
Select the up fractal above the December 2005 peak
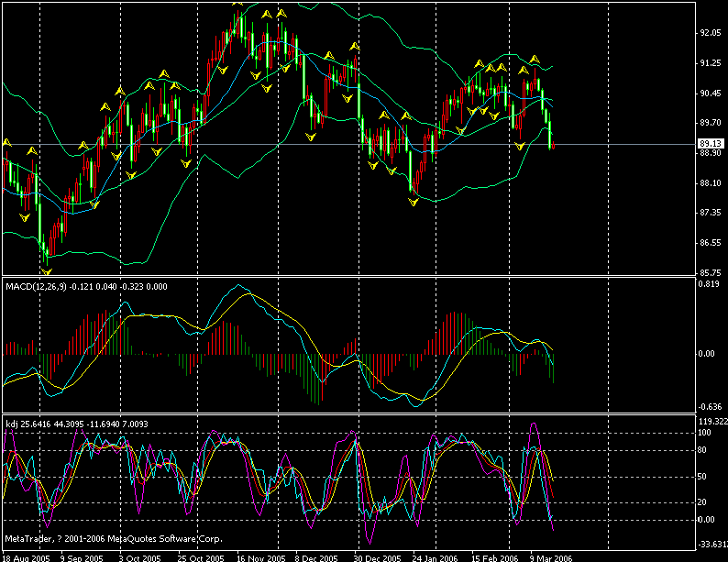355,46
